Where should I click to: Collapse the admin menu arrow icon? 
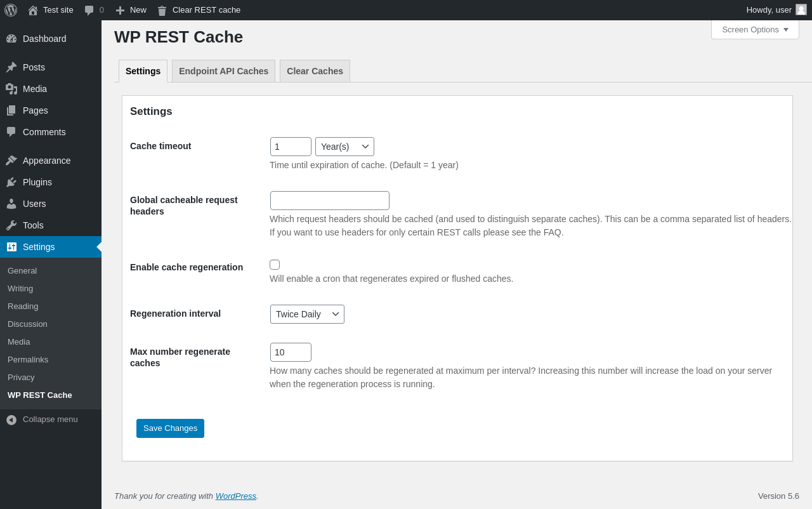11,420
